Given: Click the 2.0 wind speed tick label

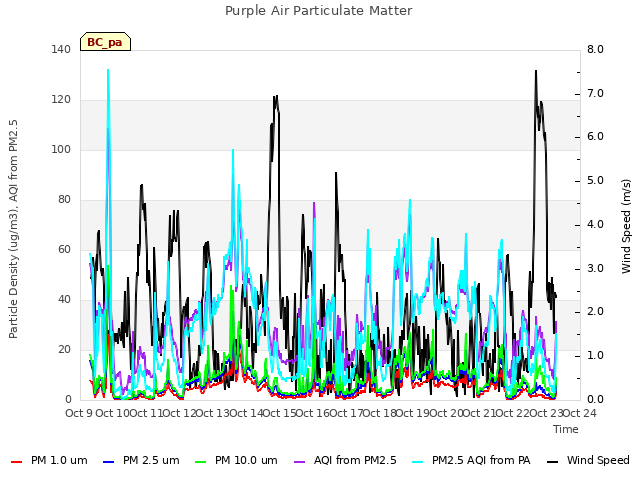Looking at the screenshot, I should 595,312.
